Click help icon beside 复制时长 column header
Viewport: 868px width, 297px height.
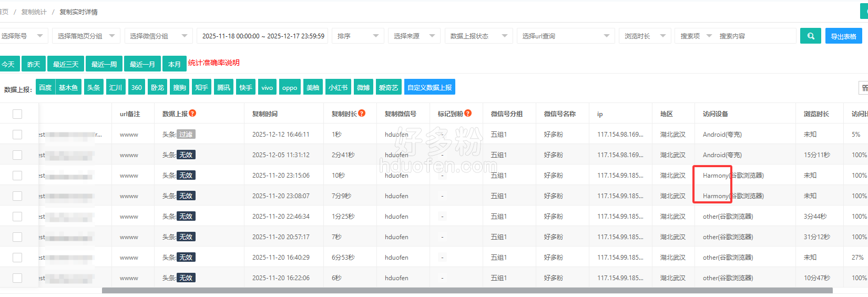362,113
